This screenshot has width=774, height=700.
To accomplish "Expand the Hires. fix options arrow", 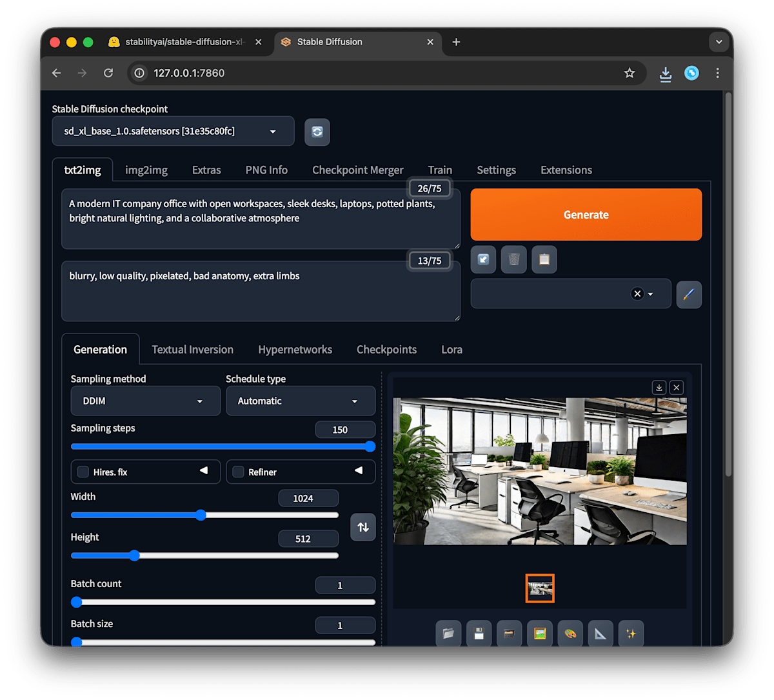I will [204, 470].
